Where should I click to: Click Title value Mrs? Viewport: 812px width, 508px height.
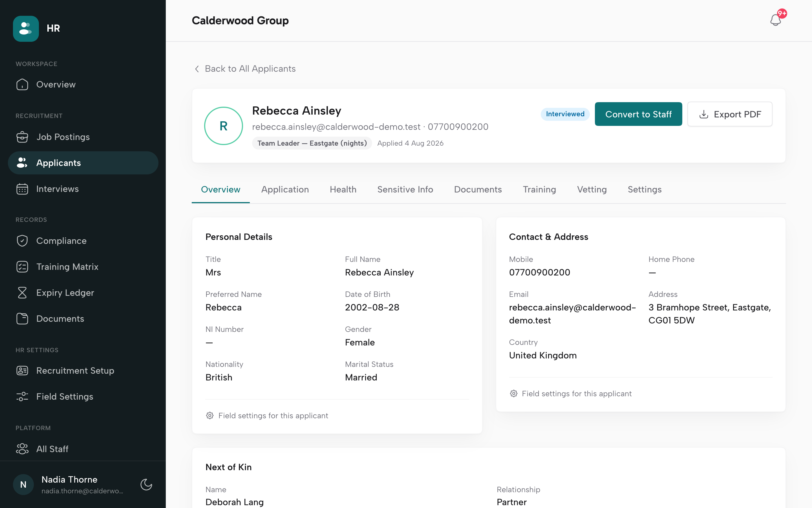point(213,272)
